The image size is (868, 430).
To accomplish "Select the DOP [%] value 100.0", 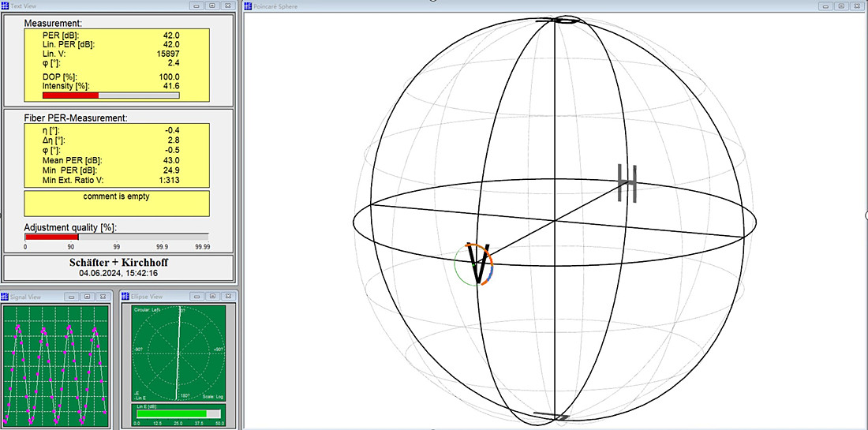I will point(169,77).
